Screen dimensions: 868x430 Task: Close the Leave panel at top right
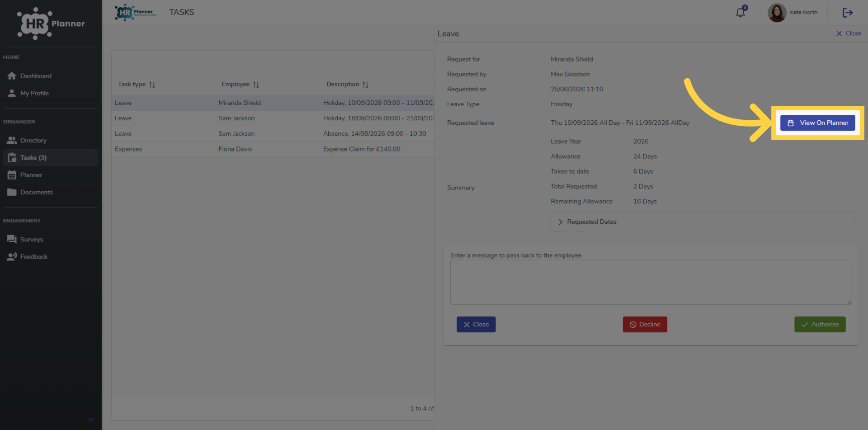click(x=849, y=33)
